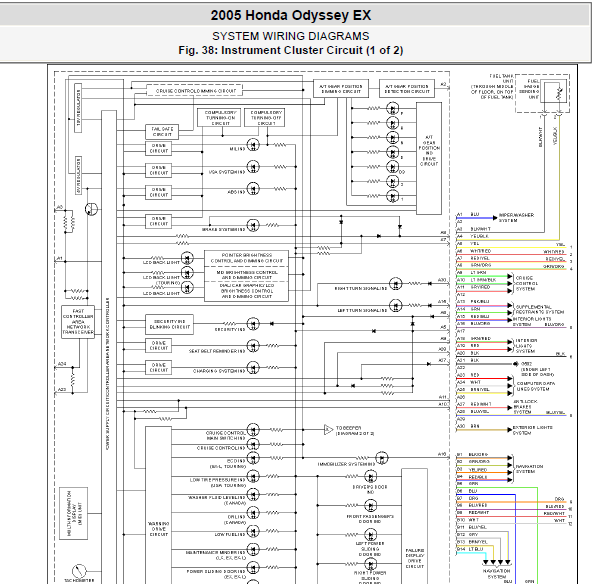Screen dimensions: 600x584
Task: Click the SECURITY IND lamp symbol
Action: tap(253, 324)
